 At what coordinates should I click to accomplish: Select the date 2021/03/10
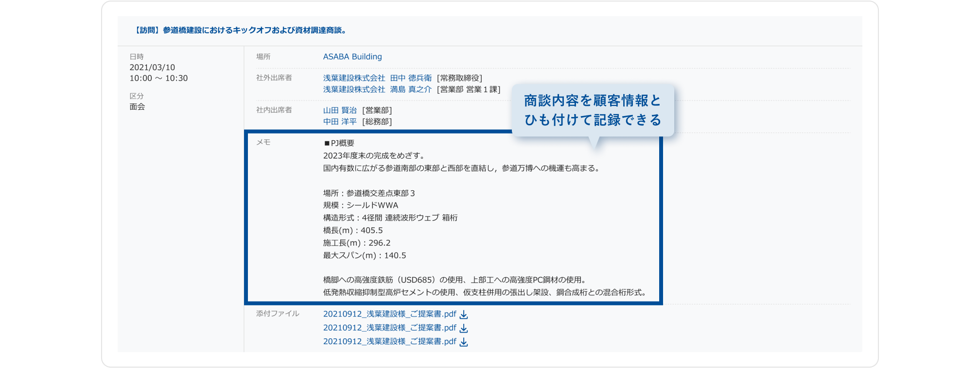click(152, 67)
